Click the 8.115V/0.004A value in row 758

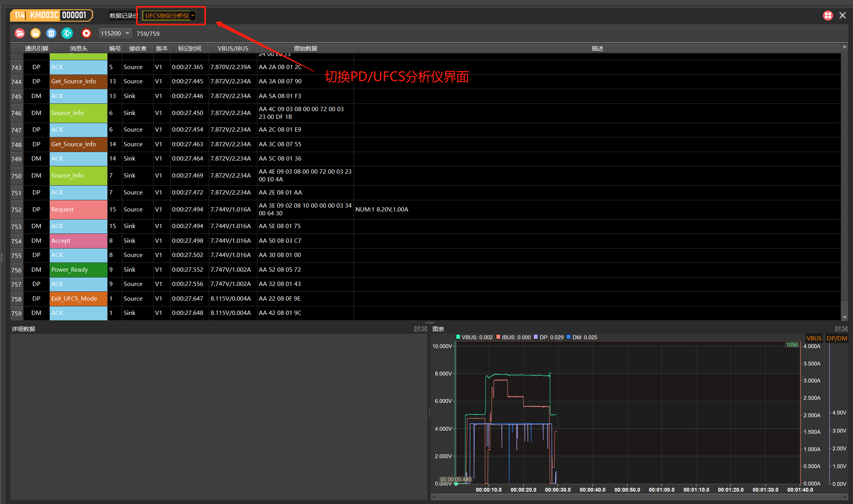click(x=231, y=299)
